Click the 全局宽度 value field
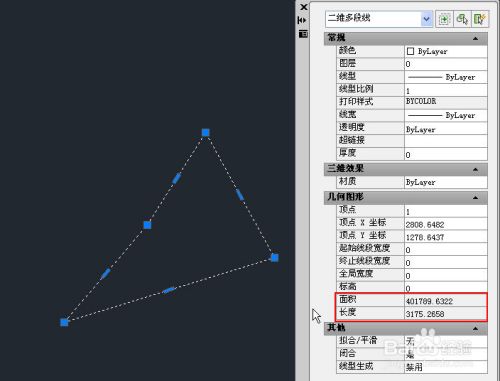The width and height of the screenshot is (500, 381). point(446,275)
